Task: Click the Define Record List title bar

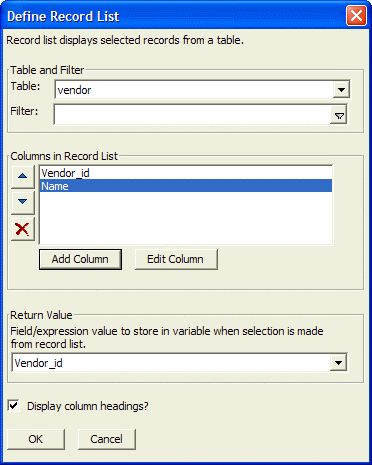Action: (173, 16)
